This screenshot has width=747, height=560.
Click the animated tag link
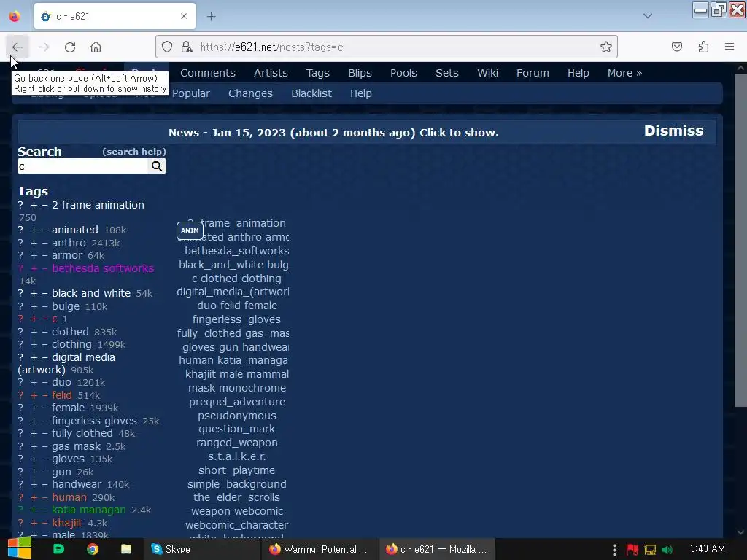click(75, 230)
